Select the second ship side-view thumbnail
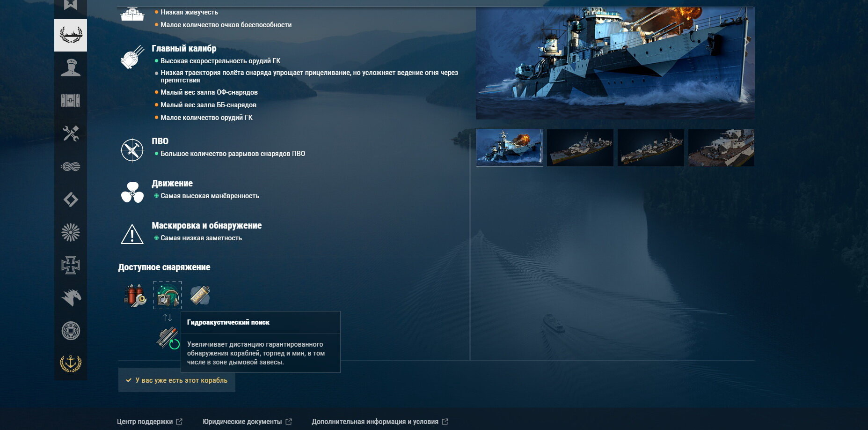Image resolution: width=868 pixels, height=430 pixels. click(580, 148)
